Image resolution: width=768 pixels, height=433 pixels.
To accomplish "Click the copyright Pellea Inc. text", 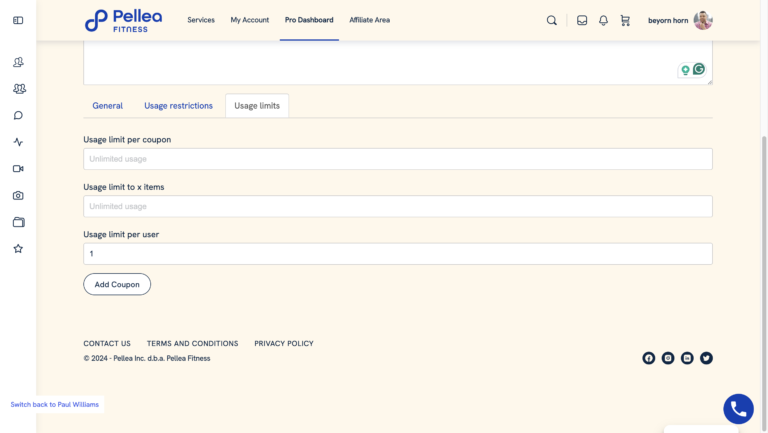I will coord(147,358).
